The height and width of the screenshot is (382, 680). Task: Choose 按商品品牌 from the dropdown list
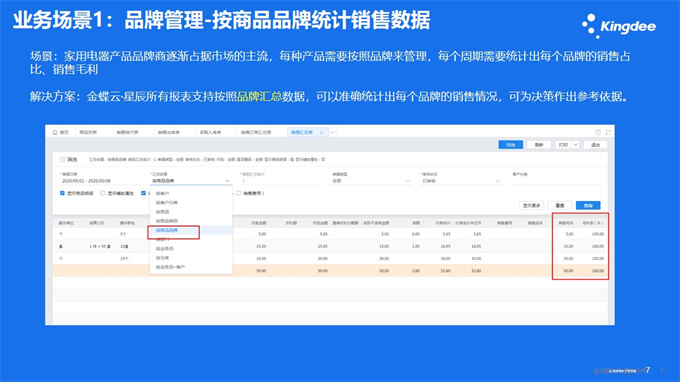[x=191, y=230]
